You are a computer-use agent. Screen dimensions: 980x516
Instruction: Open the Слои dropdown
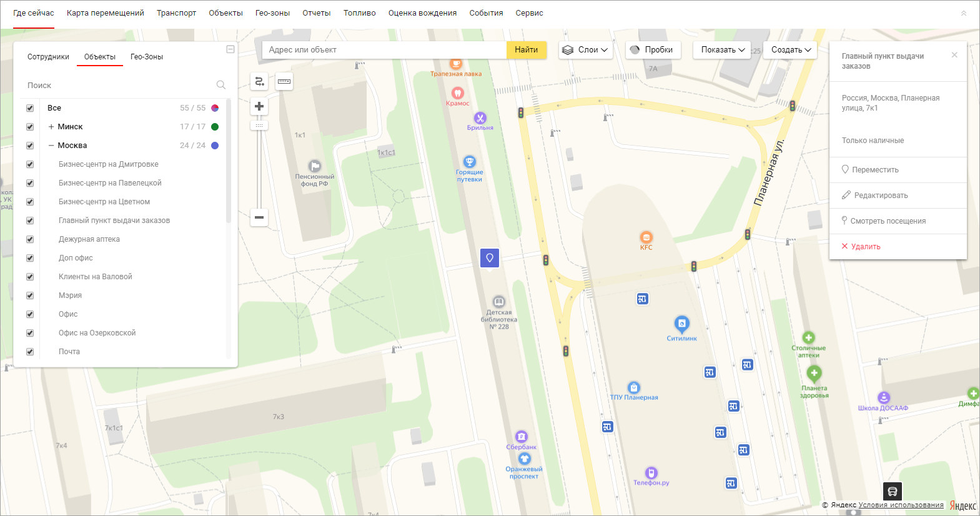[585, 50]
